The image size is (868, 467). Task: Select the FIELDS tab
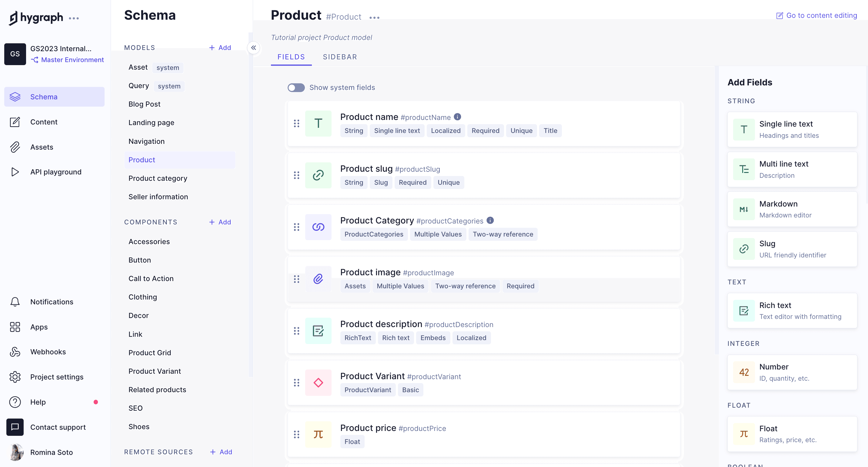point(291,57)
